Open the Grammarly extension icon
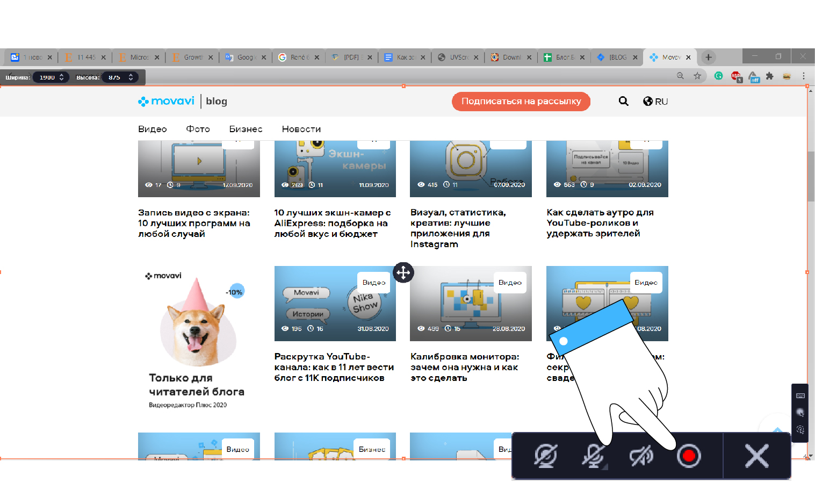The width and height of the screenshot is (815, 504). 718,76
